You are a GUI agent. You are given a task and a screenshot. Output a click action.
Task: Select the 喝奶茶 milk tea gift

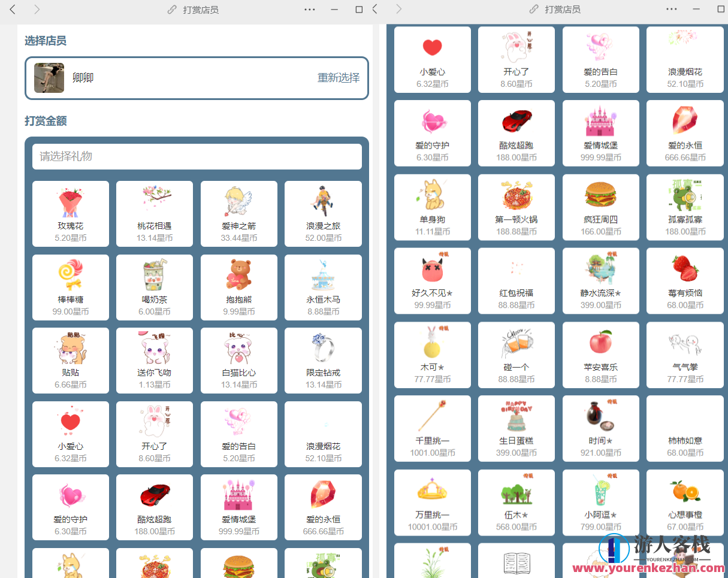[155, 288]
